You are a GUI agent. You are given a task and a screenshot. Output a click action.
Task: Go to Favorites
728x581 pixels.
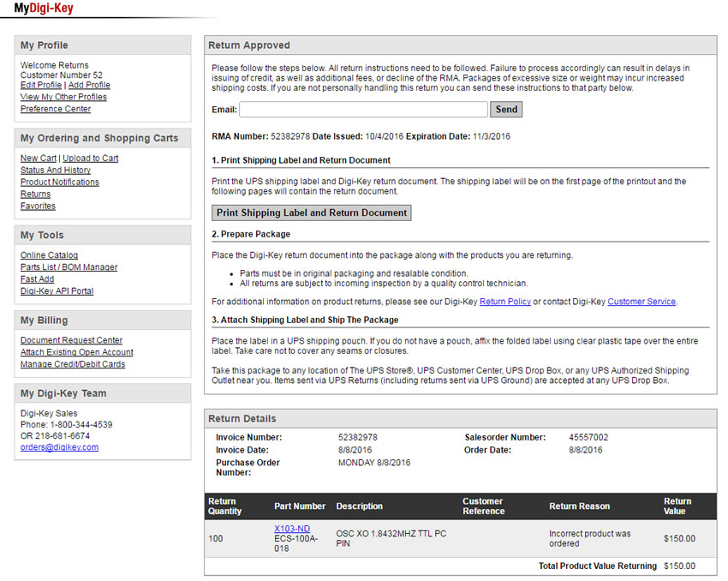click(x=38, y=207)
